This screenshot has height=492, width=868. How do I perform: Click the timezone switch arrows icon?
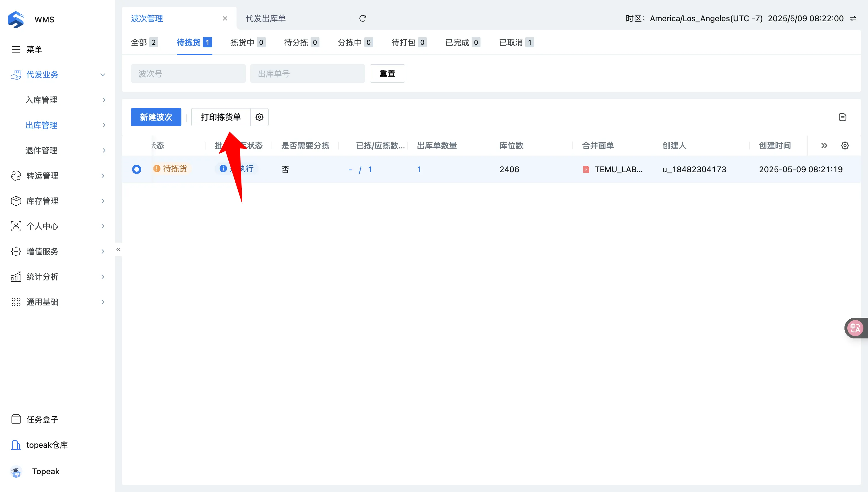coord(853,18)
